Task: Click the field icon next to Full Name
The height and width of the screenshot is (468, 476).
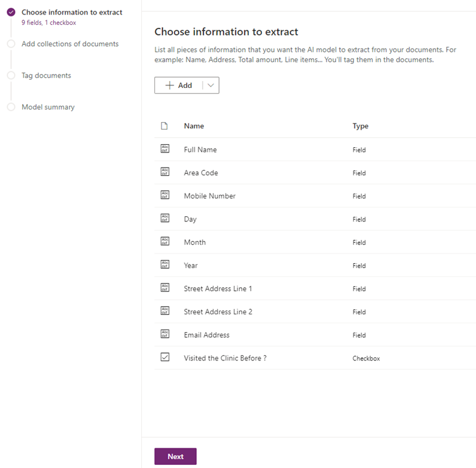Action: [x=165, y=149]
